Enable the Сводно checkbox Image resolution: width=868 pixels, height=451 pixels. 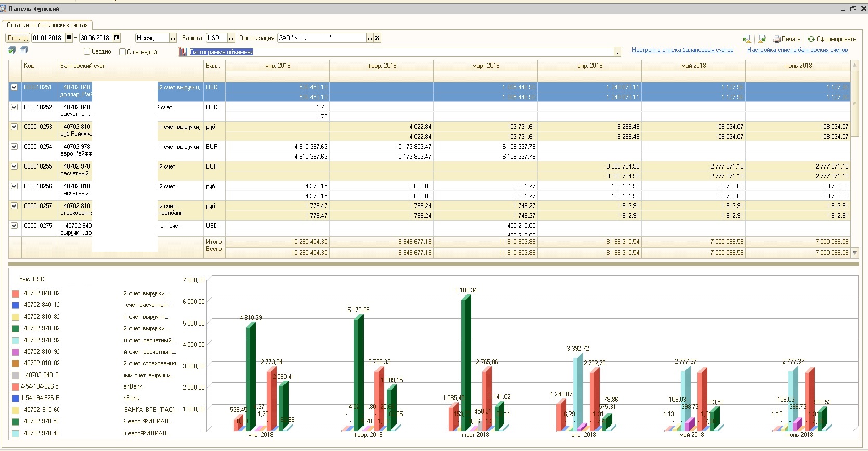87,51
